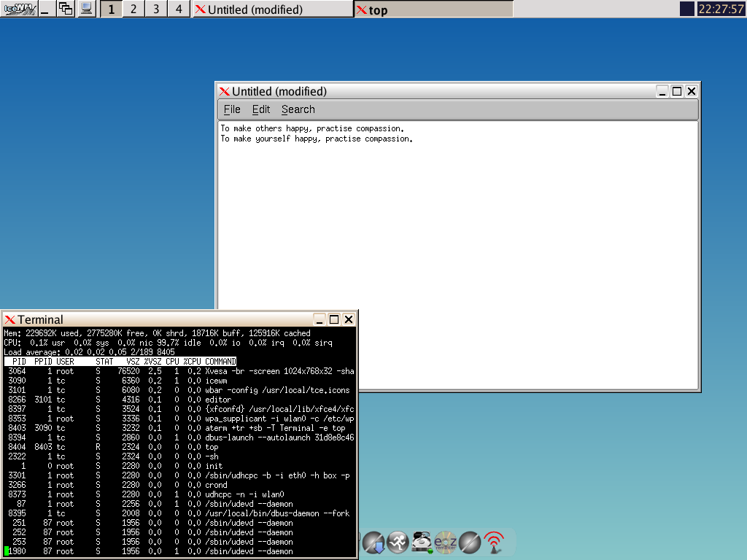Click the taskbar clock
Screen dimensions: 747x560
(721, 9)
